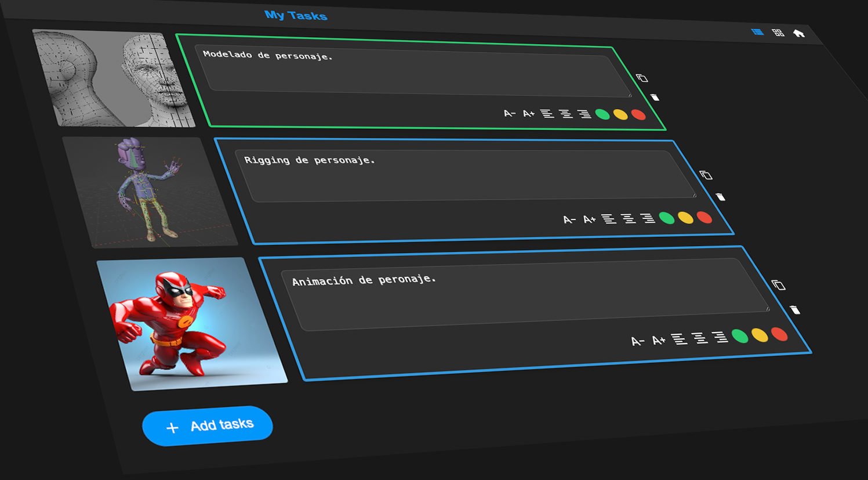Mark 'Modelado de personaje' with green color
Image resolution: width=868 pixels, height=480 pixels.
[602, 114]
